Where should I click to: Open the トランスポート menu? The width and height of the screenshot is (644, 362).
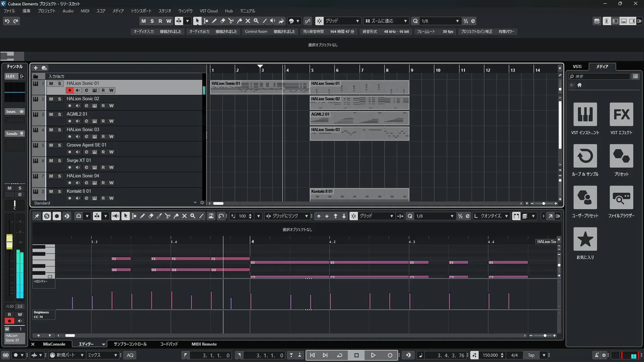tap(141, 11)
